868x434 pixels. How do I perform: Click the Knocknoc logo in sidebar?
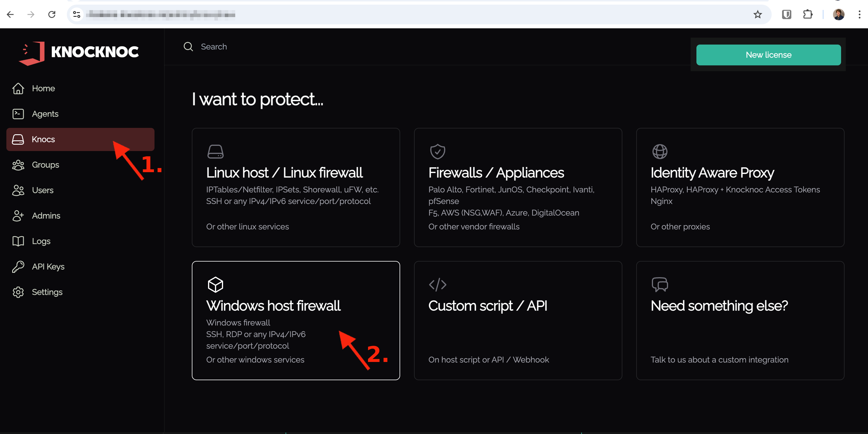(78, 52)
